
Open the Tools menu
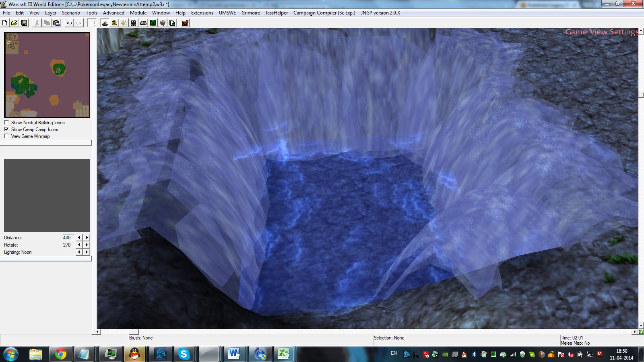point(92,13)
